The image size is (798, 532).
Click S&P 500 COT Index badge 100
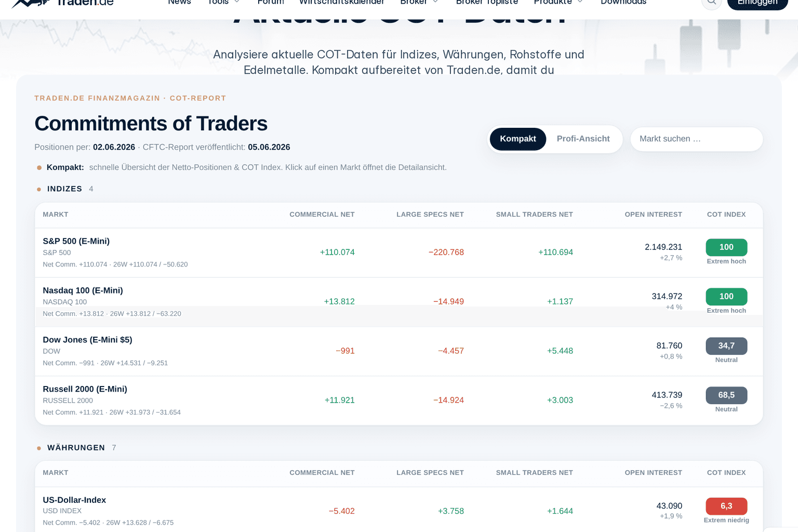[726, 247]
